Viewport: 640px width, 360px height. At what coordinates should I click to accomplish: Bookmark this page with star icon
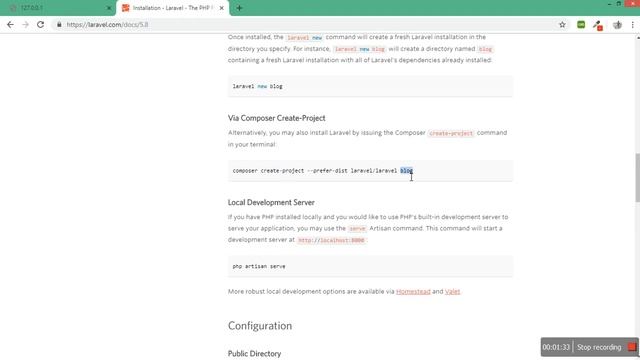(x=562, y=24)
